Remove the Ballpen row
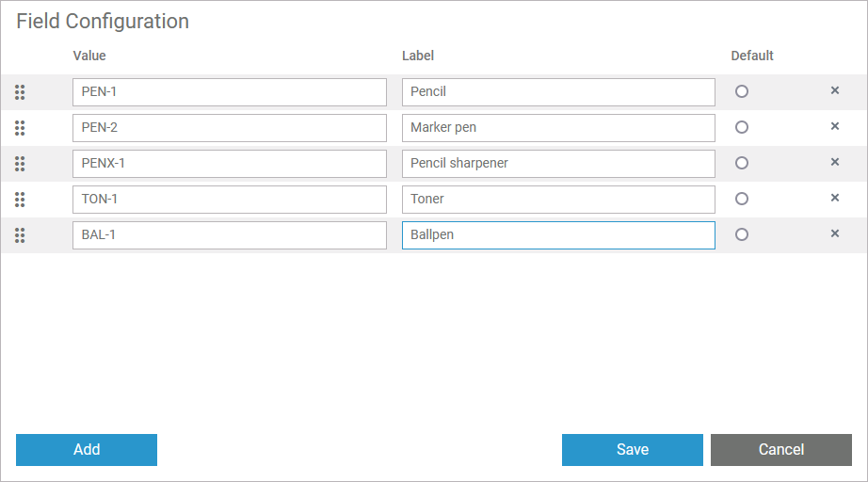Image resolution: width=868 pixels, height=482 pixels. [x=834, y=234]
